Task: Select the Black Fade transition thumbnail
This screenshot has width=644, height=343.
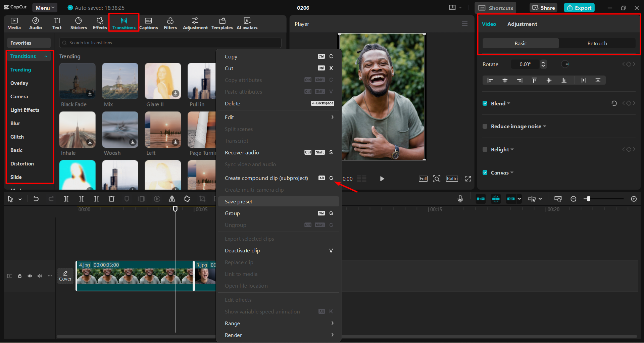Action: coord(77,81)
